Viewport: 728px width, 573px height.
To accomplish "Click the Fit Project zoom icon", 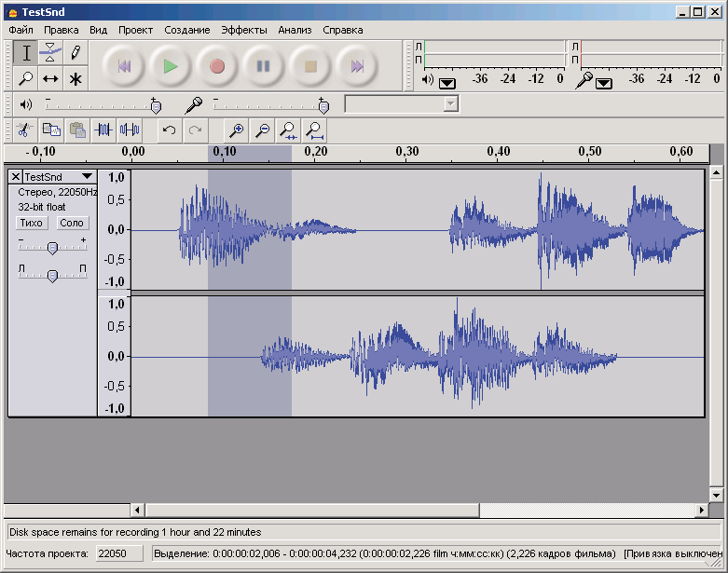I will pos(314,130).
